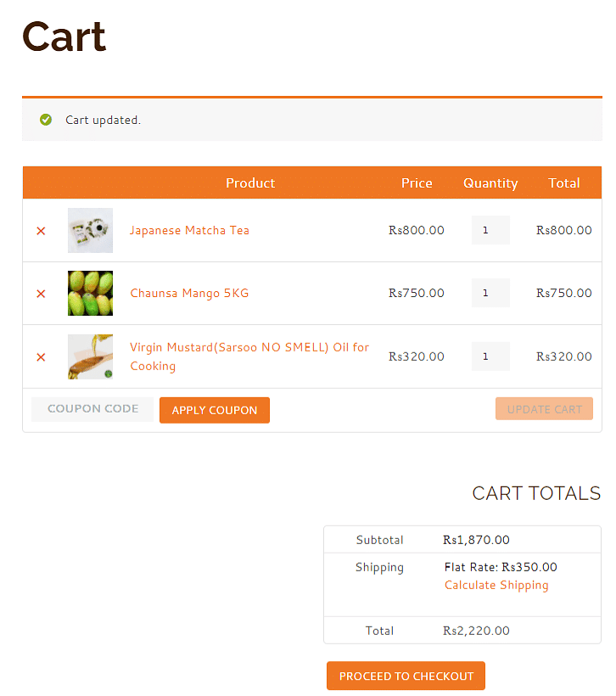
Task: Select the Mustard Oil quantity field
Action: pos(490,356)
